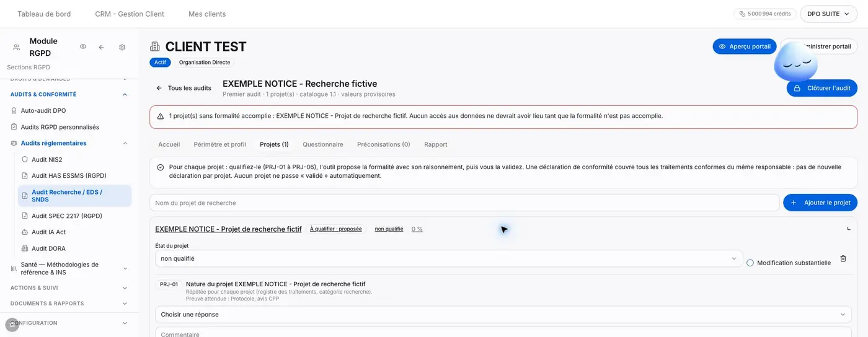Viewport: 868px width, 337px height.
Task: Click the round widget icon at bottom-left corner
Action: [12, 325]
